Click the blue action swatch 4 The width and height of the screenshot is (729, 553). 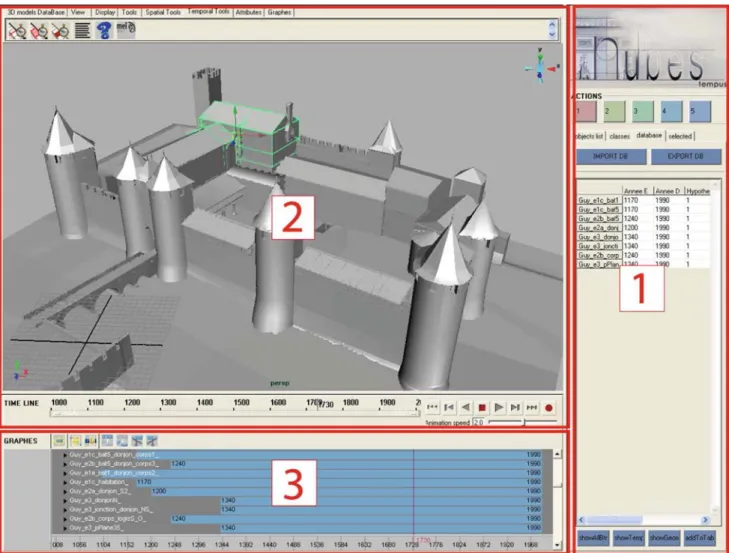pos(671,112)
